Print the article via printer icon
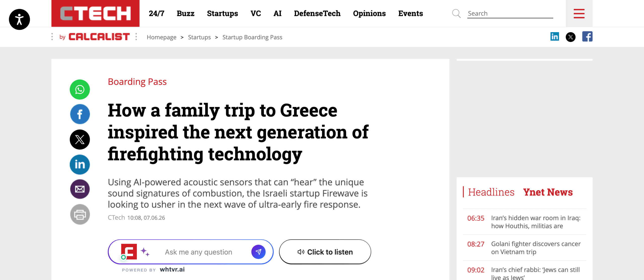This screenshot has height=280, width=644. (80, 214)
